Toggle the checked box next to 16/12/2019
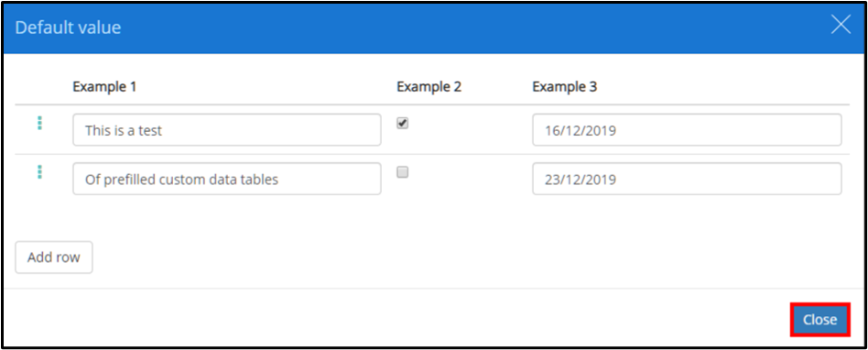The height and width of the screenshot is (350, 868). [x=403, y=124]
